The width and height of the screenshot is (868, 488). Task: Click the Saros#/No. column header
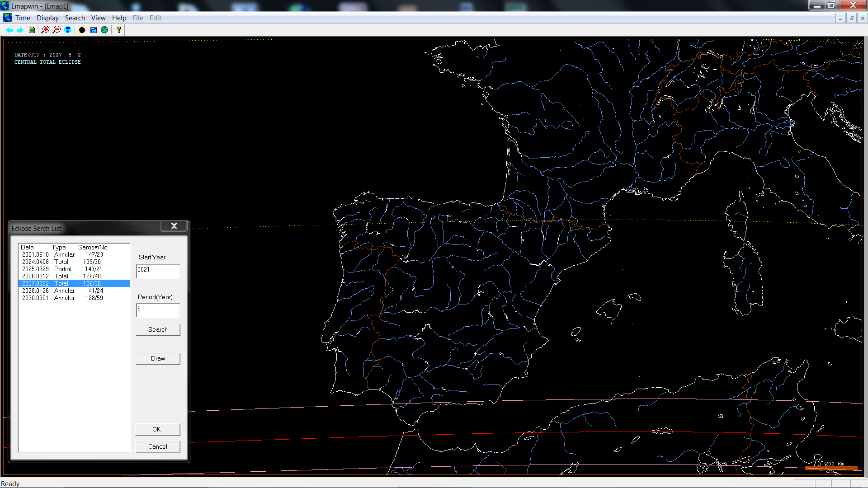click(94, 247)
